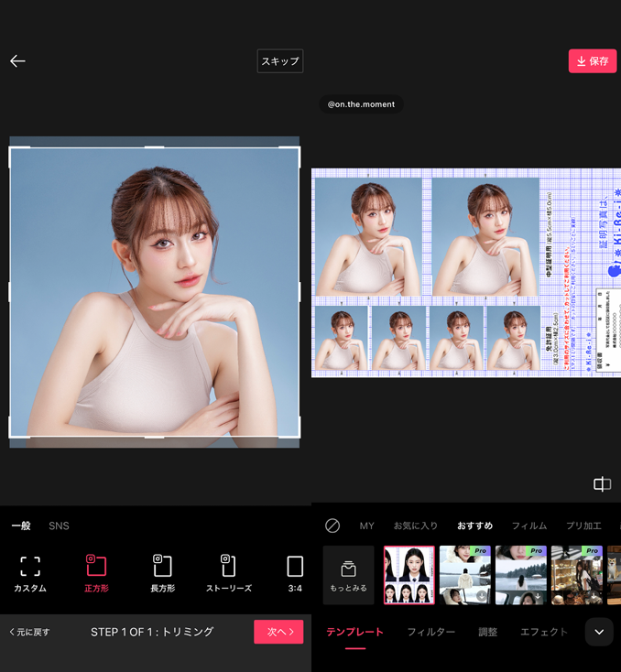Select the ID photo template thumbnail
The width and height of the screenshot is (621, 672).
[x=409, y=575]
